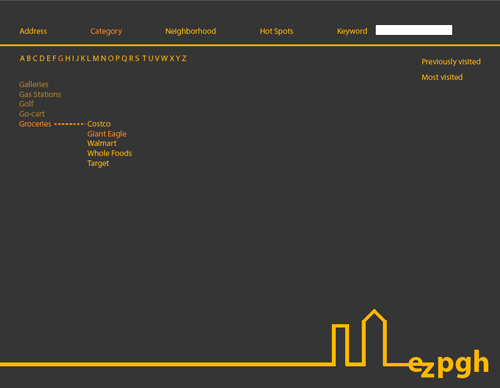Select Walmart from the Groceries list
Viewport: 500px width, 388px height.
click(x=102, y=143)
